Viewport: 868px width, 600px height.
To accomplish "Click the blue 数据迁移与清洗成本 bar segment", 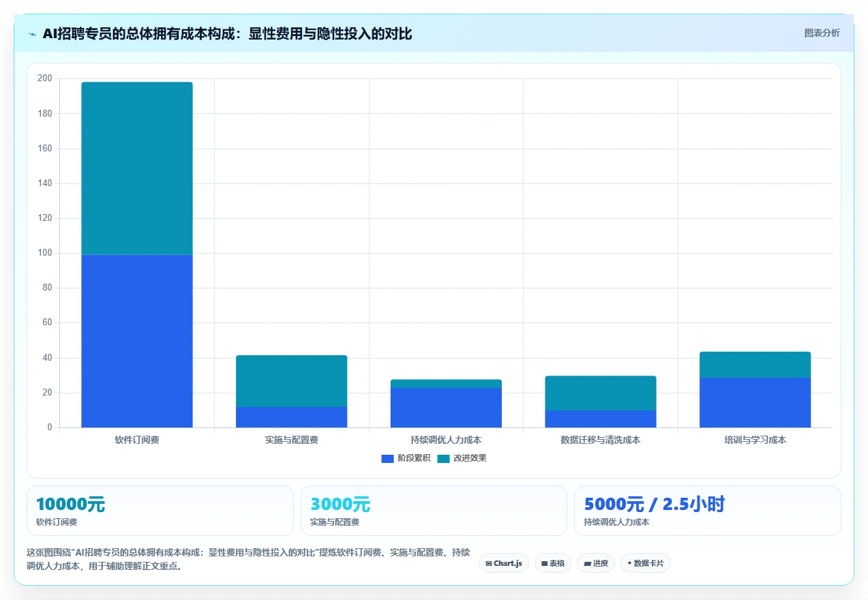I will [601, 419].
